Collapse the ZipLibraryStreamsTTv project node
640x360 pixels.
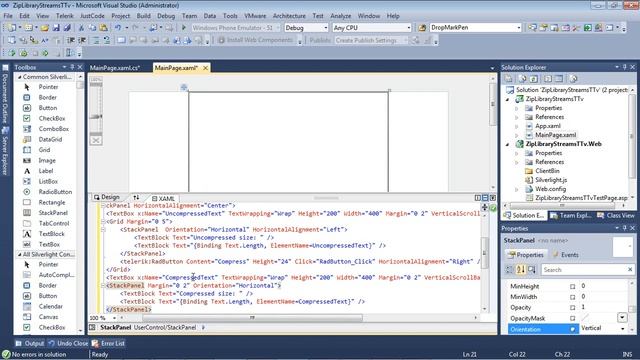(508, 99)
